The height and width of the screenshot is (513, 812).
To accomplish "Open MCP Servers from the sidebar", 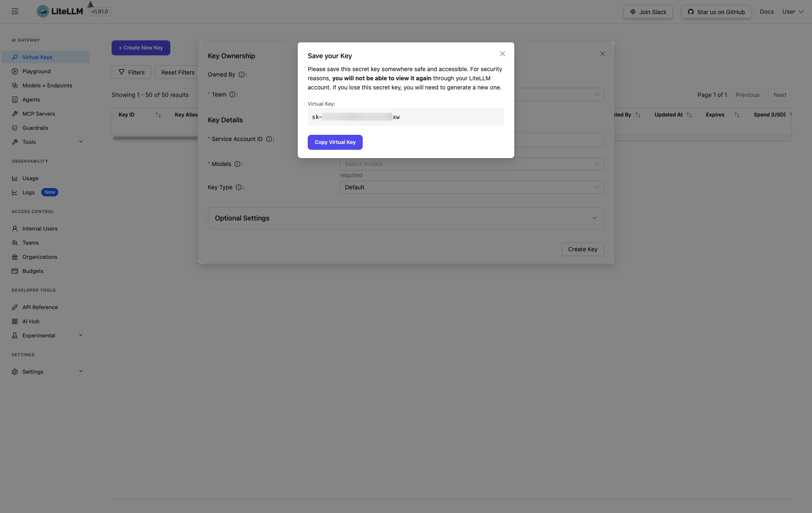I will (x=39, y=114).
